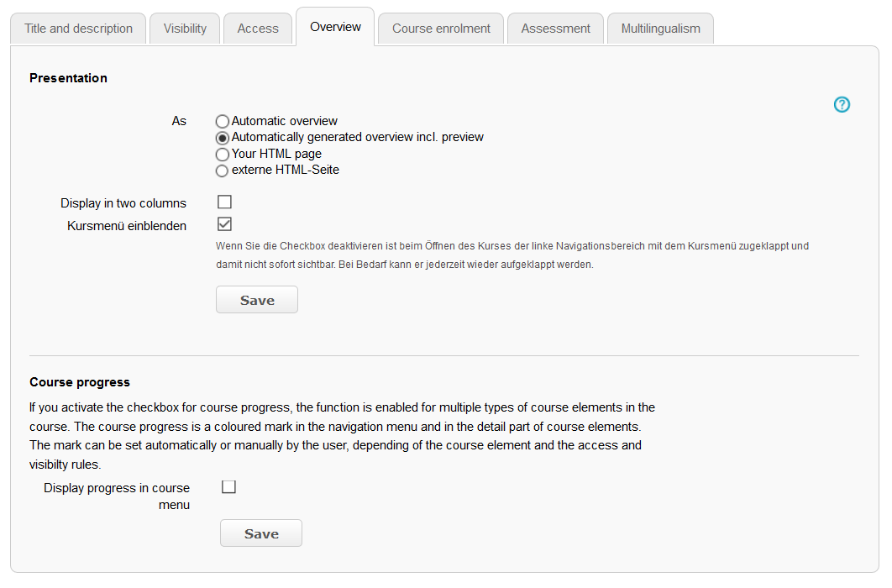Click Save under the Presentation section
The height and width of the screenshot is (588, 892).
[x=257, y=299]
